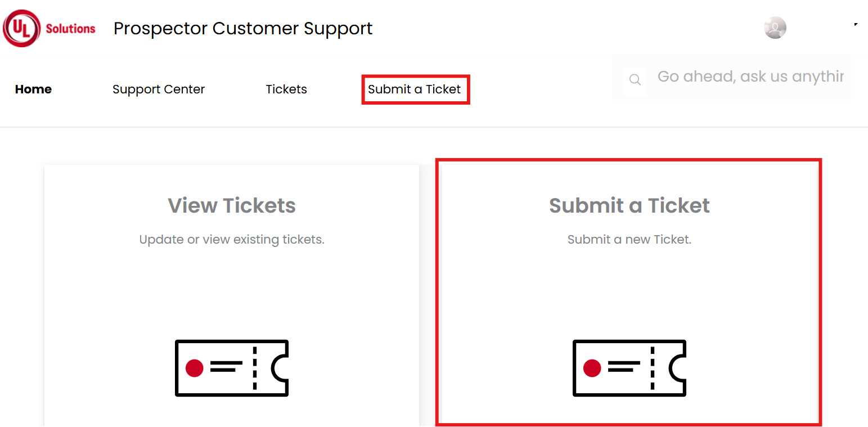Click the red dot on the View Tickets icon
868x427 pixels.
195,368
